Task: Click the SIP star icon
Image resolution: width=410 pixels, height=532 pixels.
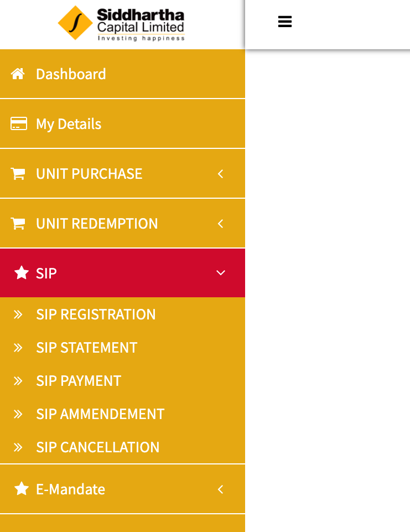Action: (x=22, y=273)
